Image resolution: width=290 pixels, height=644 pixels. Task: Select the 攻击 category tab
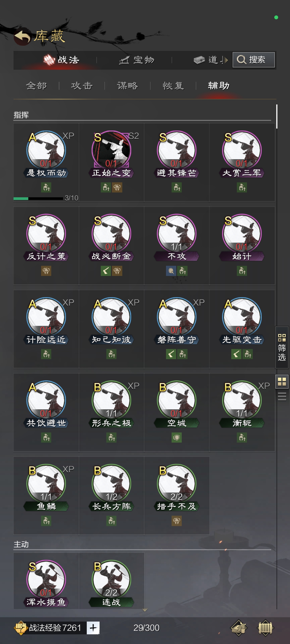click(82, 86)
